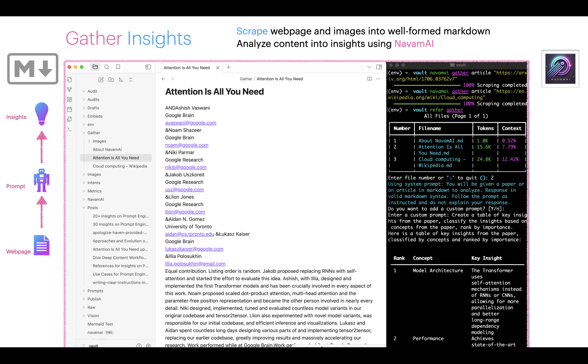Click change sort order icon
This screenshot has width=588, height=364.
[x=121, y=80]
